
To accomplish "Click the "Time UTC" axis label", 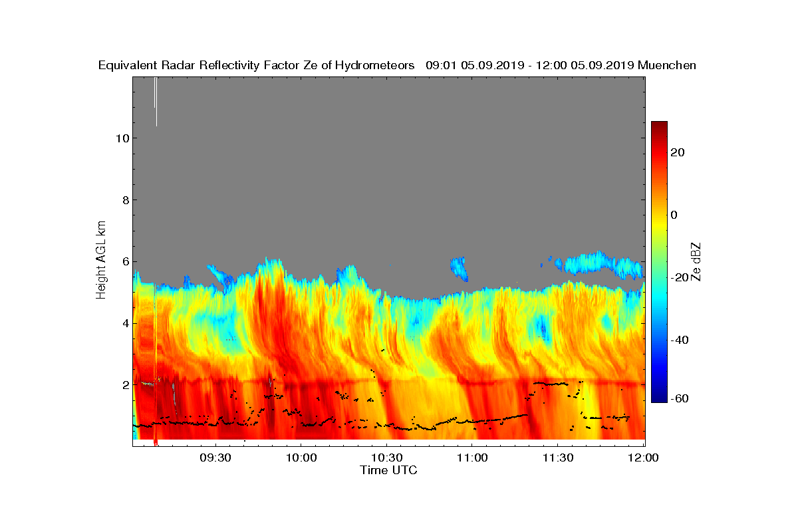I will coord(388,470).
